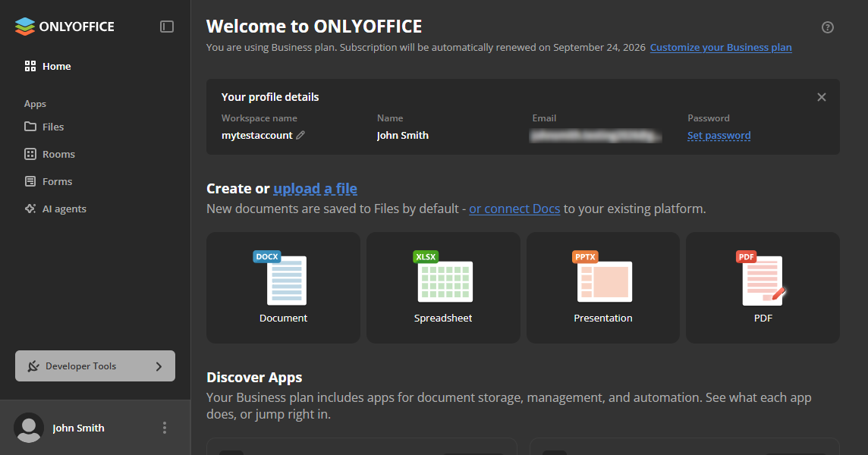Open the user menu three-dot icon
Image resolution: width=868 pixels, height=455 pixels.
click(x=165, y=428)
